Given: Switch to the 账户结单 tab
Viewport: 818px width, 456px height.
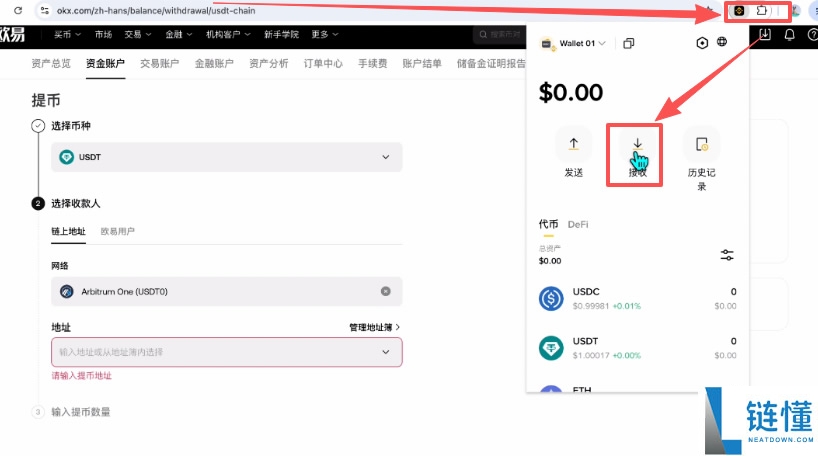Looking at the screenshot, I should pos(422,64).
